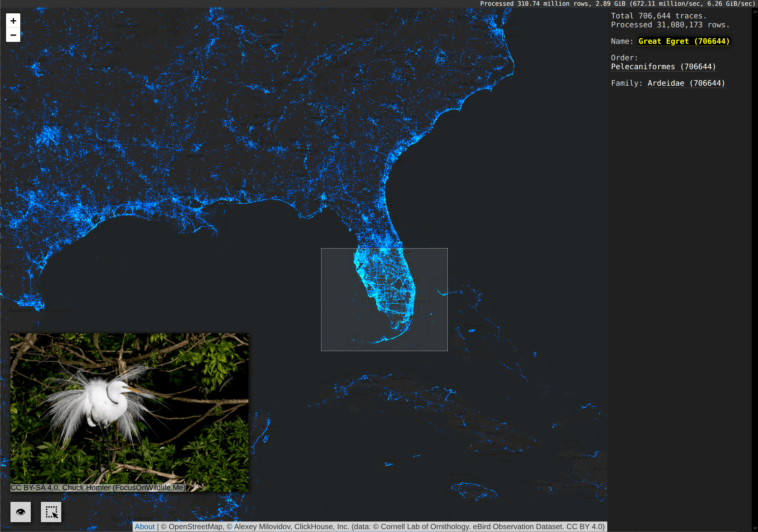Click the Santiago de Cuba label
Screen dimensions: 758x532
click(506, 456)
